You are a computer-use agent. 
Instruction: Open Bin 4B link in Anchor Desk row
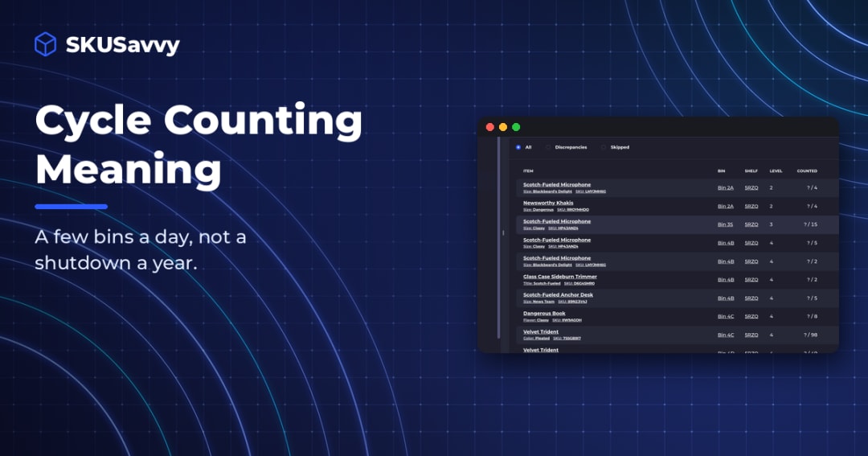(x=726, y=298)
